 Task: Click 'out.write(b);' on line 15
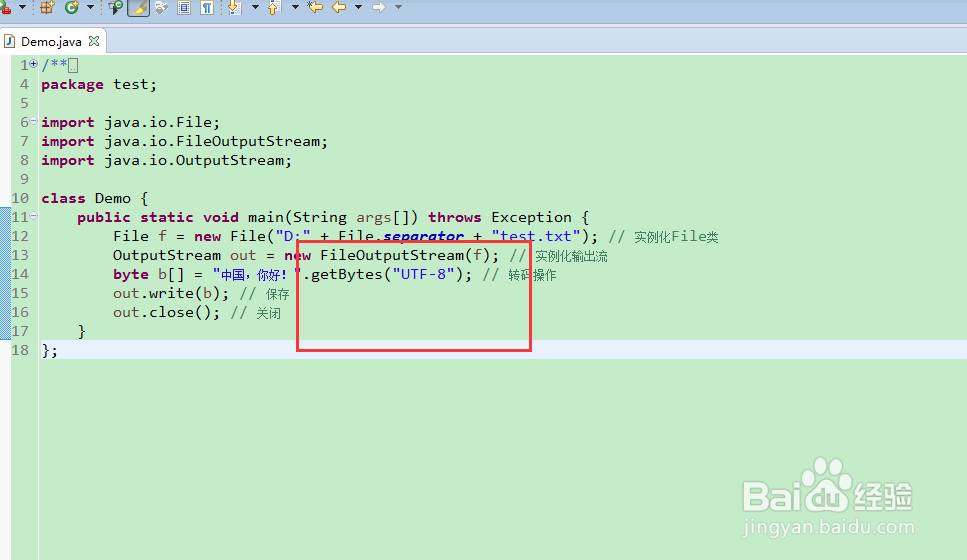click(x=171, y=294)
